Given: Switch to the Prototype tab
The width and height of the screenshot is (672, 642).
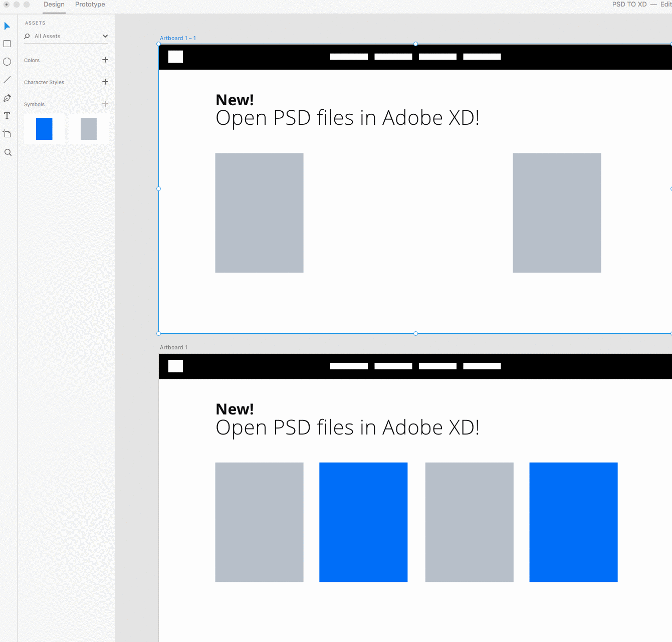Looking at the screenshot, I should [90, 5].
